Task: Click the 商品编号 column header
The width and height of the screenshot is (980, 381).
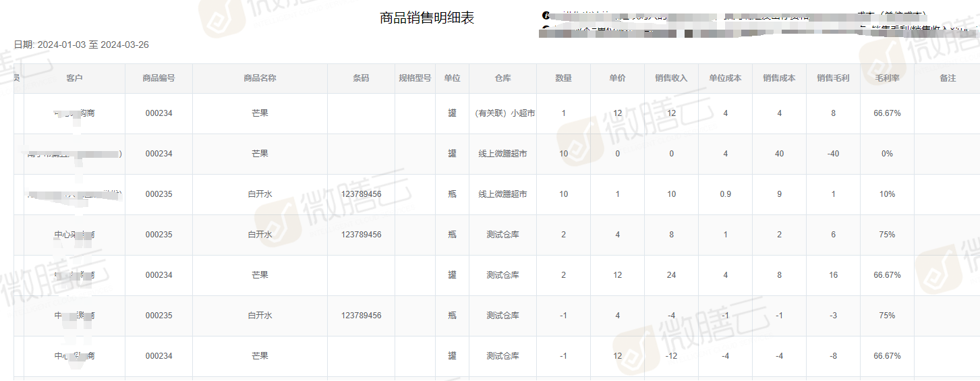Action: pyautogui.click(x=158, y=78)
